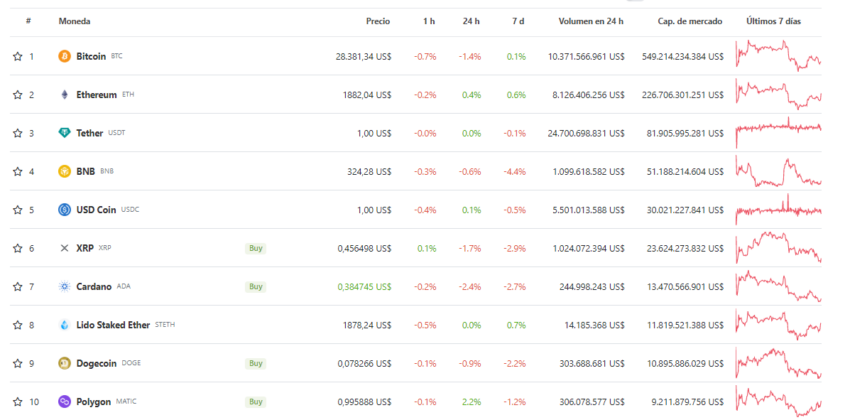The height and width of the screenshot is (420, 850).
Task: Click the Ethereum diamond logo icon
Action: coord(65,95)
